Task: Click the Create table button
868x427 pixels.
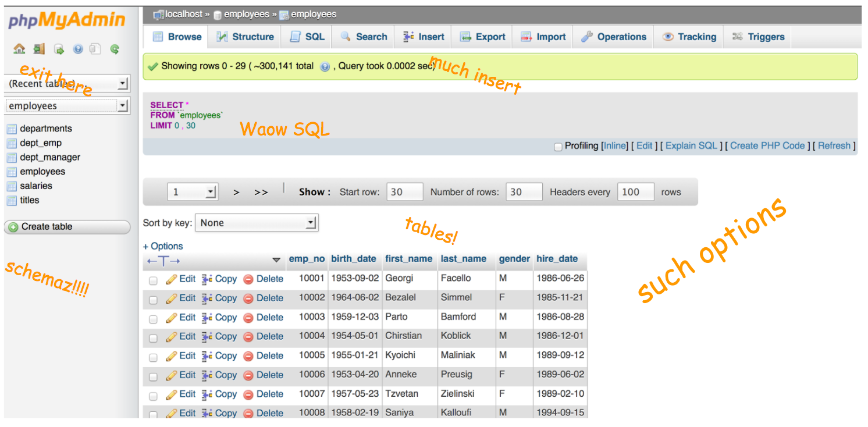Action: click(67, 227)
